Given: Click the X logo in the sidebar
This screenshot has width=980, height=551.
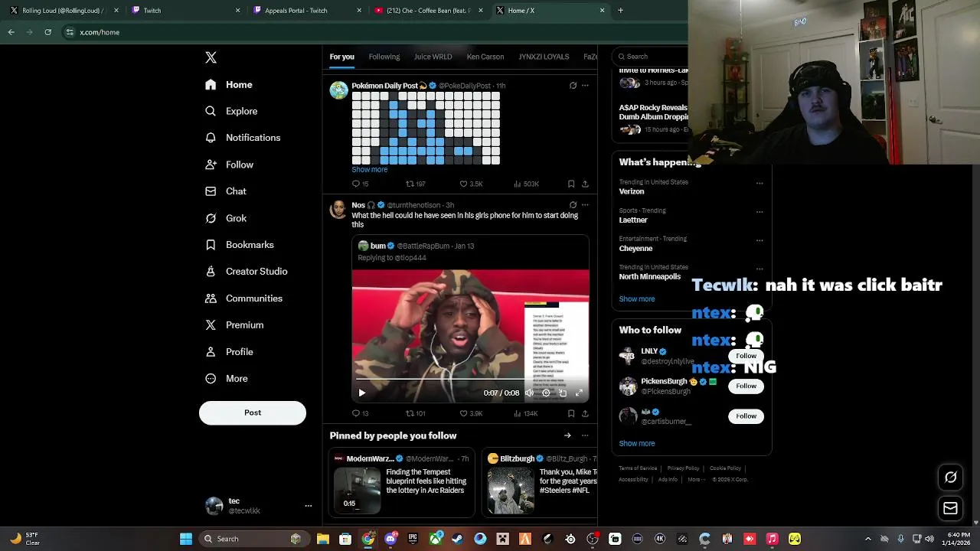Looking at the screenshot, I should [x=211, y=57].
